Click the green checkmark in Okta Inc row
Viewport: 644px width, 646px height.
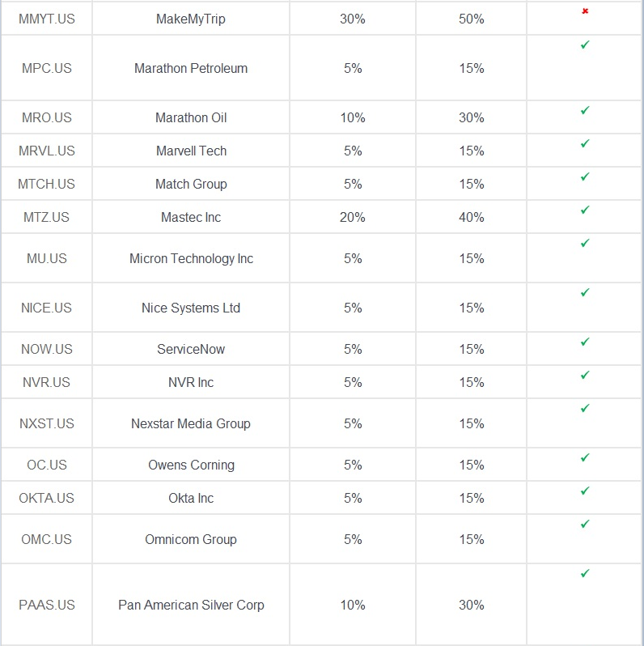[585, 491]
